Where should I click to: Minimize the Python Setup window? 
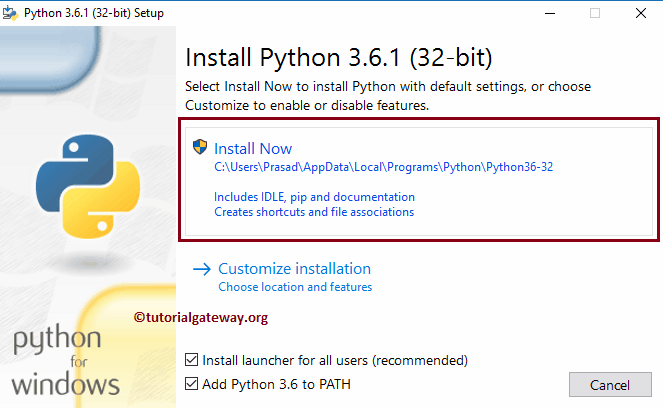[x=550, y=13]
